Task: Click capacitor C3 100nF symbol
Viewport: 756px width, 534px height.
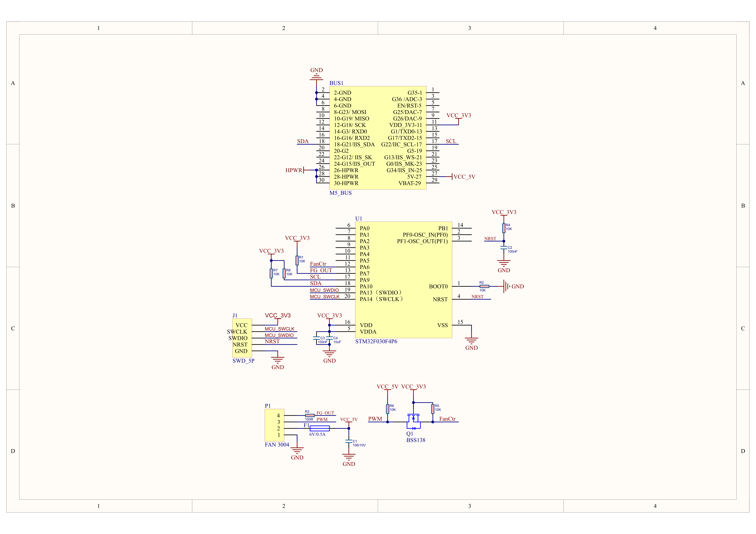Action: pyautogui.click(x=316, y=338)
